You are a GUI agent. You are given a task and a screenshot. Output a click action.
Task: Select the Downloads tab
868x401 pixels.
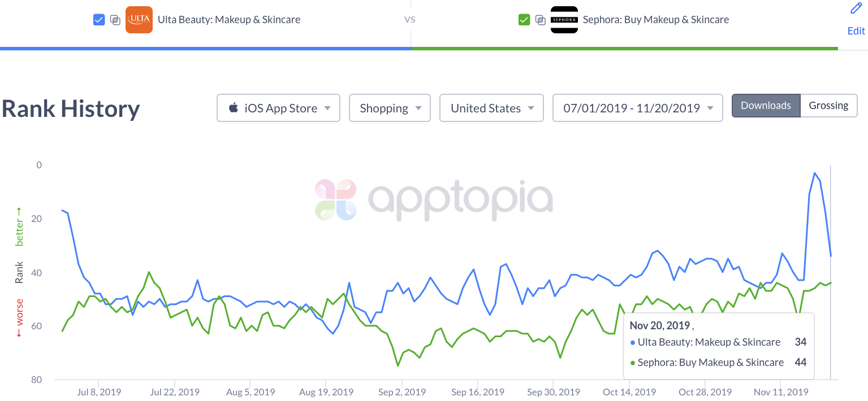[766, 105]
